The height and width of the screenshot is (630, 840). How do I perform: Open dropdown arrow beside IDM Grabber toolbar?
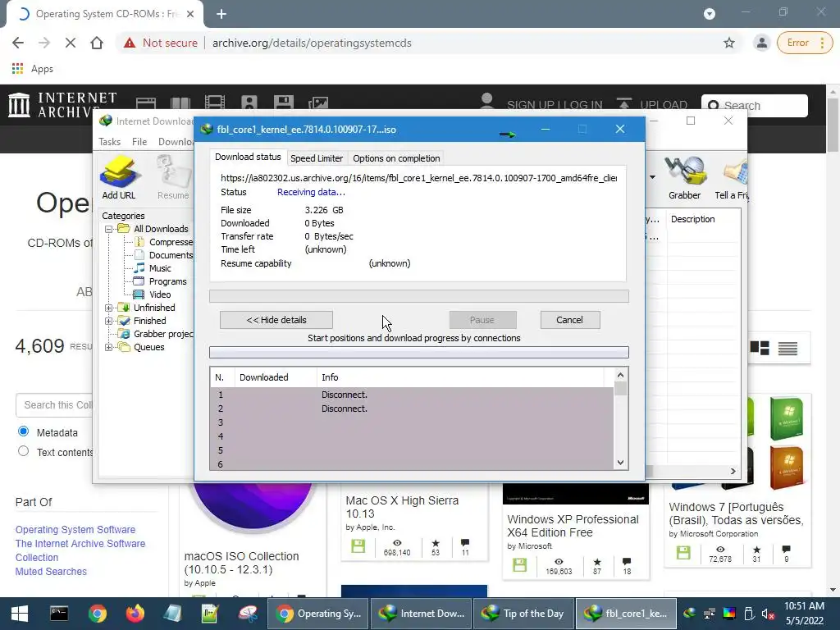coord(652,177)
